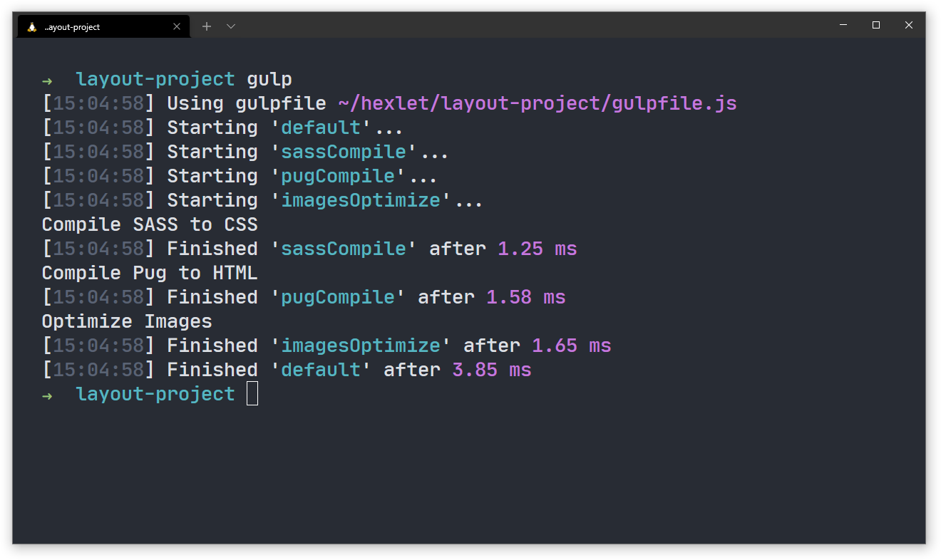The height and width of the screenshot is (560, 941).
Task: Click the 'Compile Pug to HTML' output line
Action: coord(150,273)
